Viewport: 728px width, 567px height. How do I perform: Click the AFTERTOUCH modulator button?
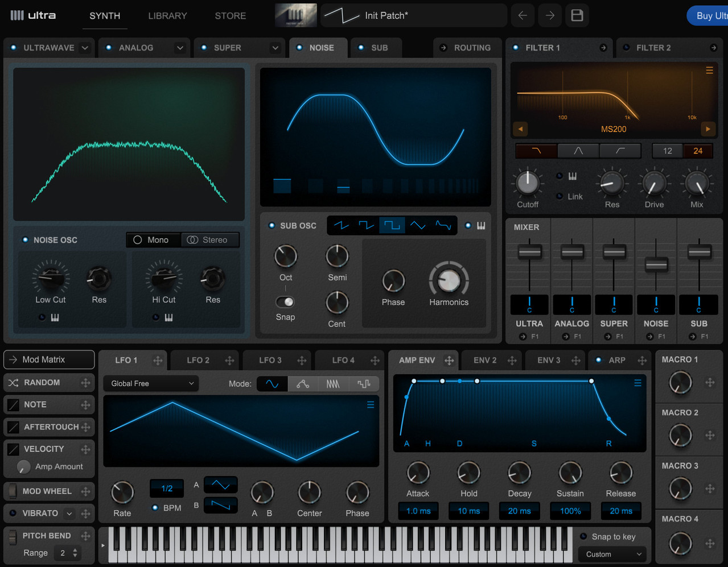(x=49, y=427)
